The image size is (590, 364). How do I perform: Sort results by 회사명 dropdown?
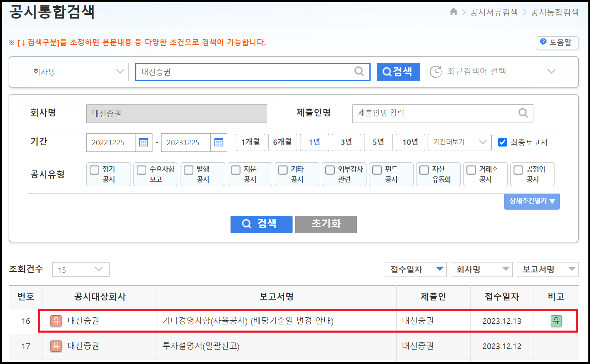point(482,269)
